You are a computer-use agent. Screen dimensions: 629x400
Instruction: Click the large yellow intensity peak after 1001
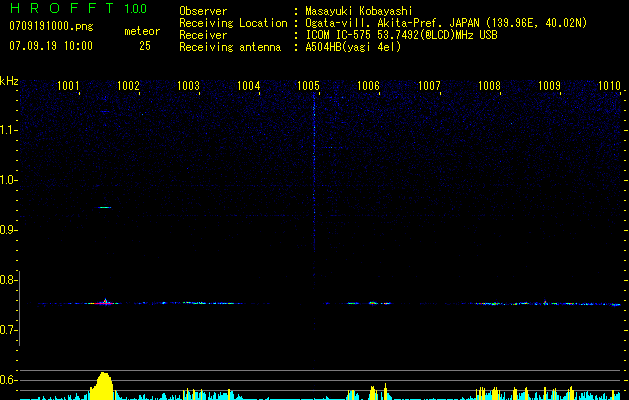[102, 386]
